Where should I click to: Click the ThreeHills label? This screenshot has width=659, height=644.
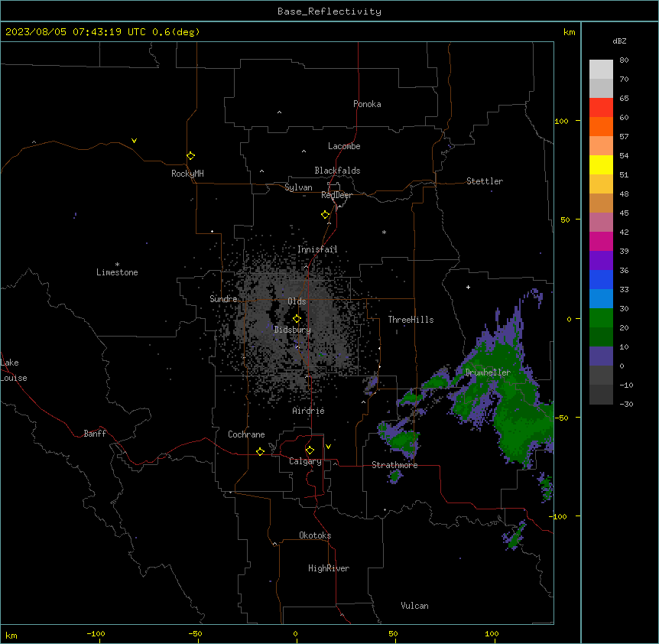click(x=411, y=320)
